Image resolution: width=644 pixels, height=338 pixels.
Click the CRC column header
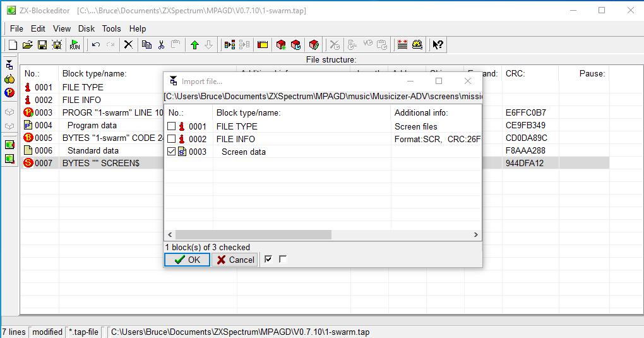[x=515, y=74]
